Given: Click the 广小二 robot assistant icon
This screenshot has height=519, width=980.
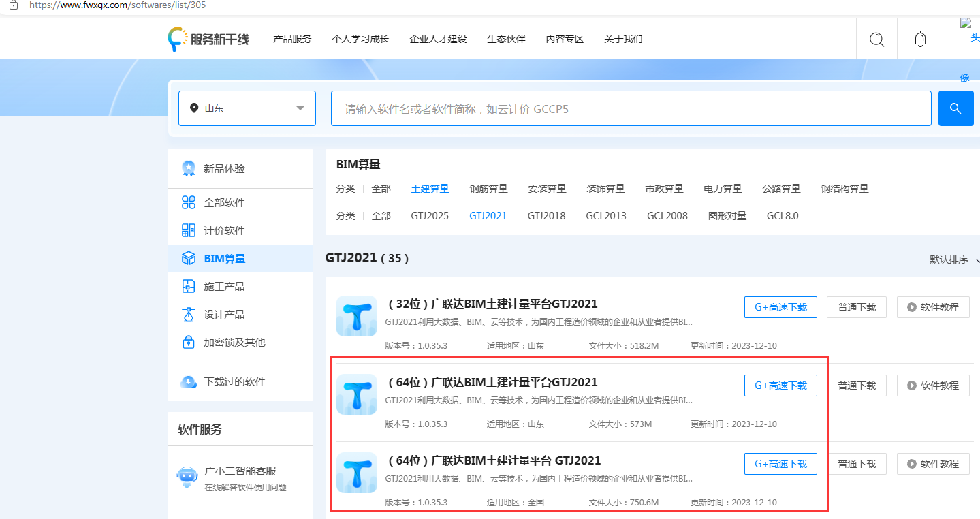Looking at the screenshot, I should click(187, 477).
